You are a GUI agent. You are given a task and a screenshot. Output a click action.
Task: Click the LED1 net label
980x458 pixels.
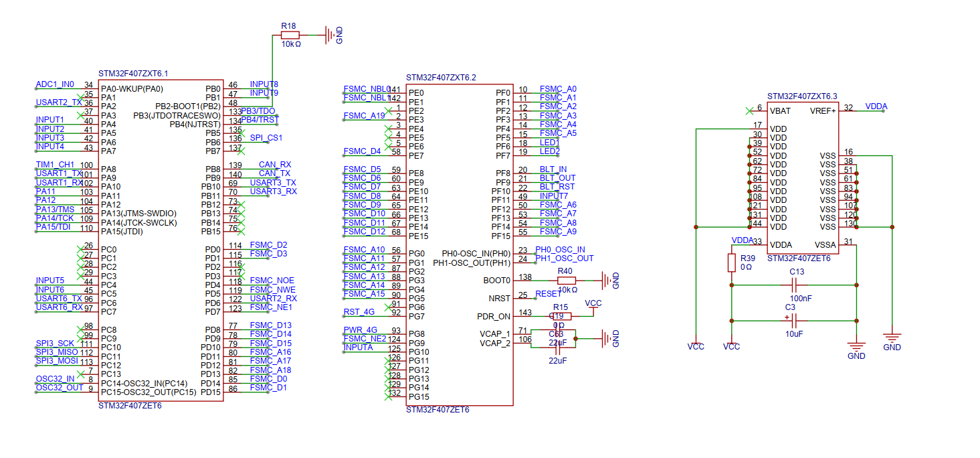coord(550,143)
